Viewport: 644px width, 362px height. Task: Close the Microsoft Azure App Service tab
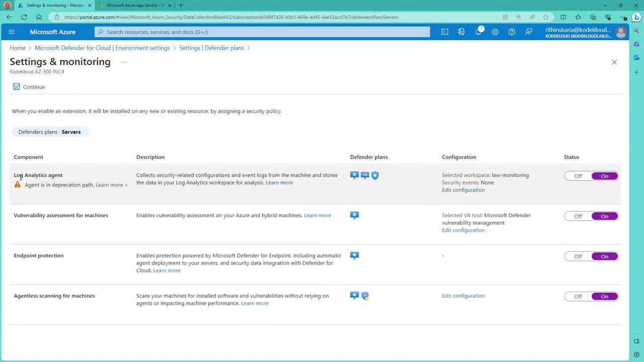(x=170, y=5)
